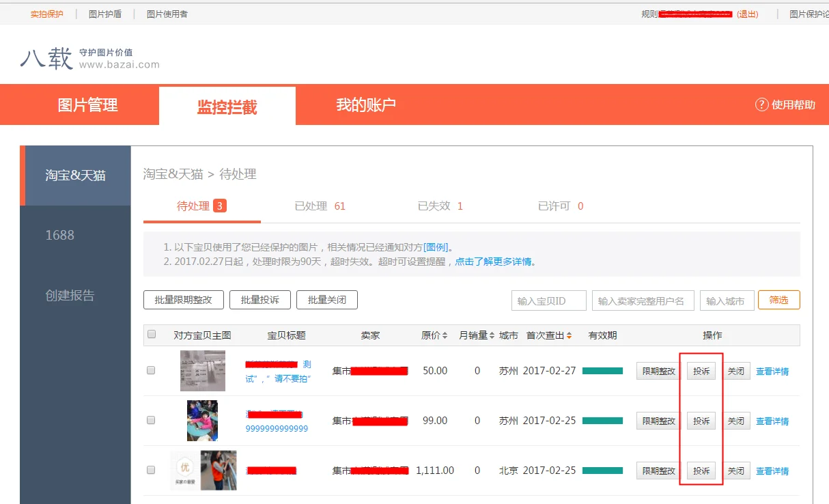The height and width of the screenshot is (504, 829).
Task: Switch to 图片管理 tab
Action: [x=87, y=105]
